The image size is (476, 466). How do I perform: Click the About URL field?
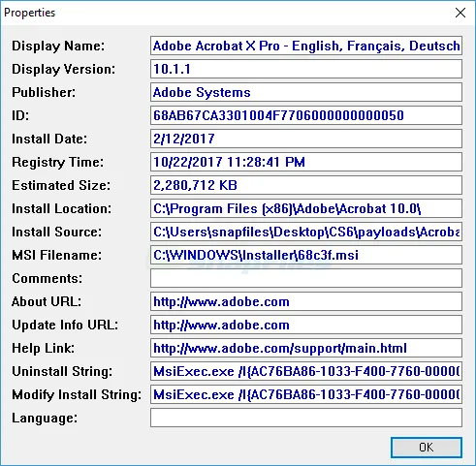coord(306,301)
